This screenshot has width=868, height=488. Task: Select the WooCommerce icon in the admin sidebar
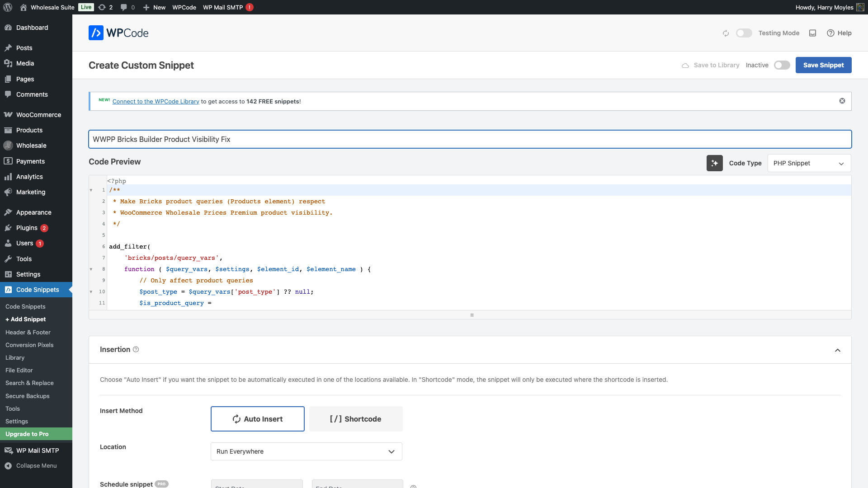(x=8, y=115)
